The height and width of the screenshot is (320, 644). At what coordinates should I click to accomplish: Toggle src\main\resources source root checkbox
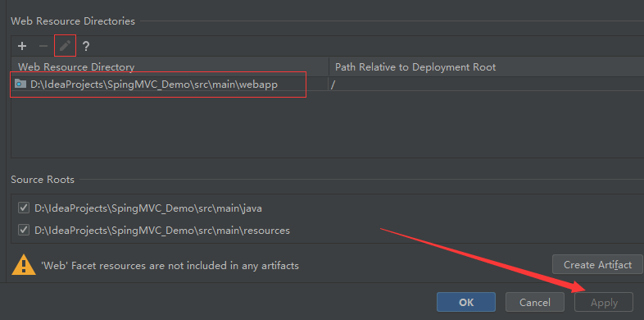click(24, 230)
